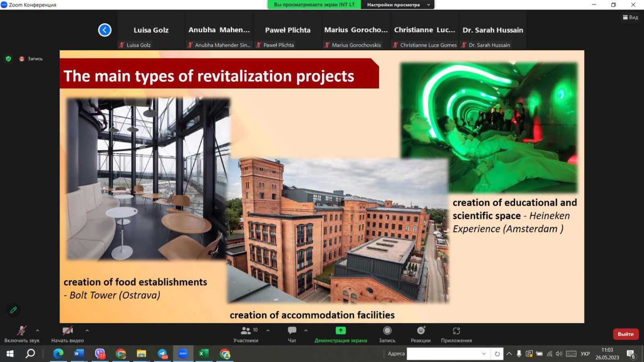Screen dimensions: 644x362
Task: Open the Chrome icon next to Excel
Action: point(225,354)
